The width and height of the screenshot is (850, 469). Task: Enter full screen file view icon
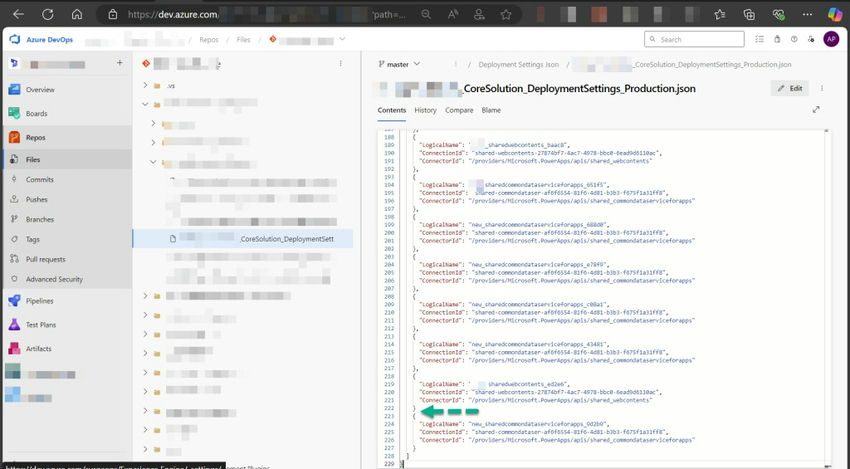pyautogui.click(x=816, y=110)
